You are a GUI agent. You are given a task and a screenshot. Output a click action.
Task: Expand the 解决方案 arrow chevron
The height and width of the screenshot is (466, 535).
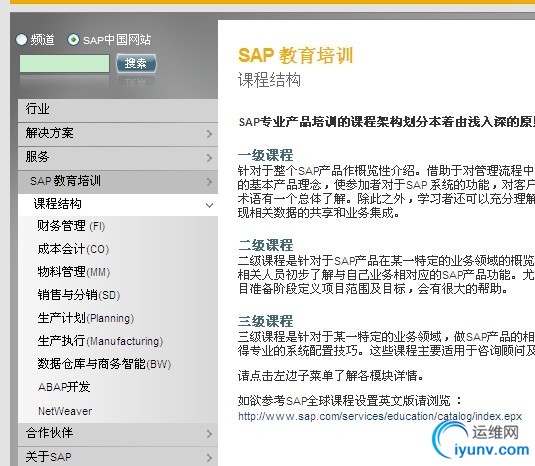[209, 134]
